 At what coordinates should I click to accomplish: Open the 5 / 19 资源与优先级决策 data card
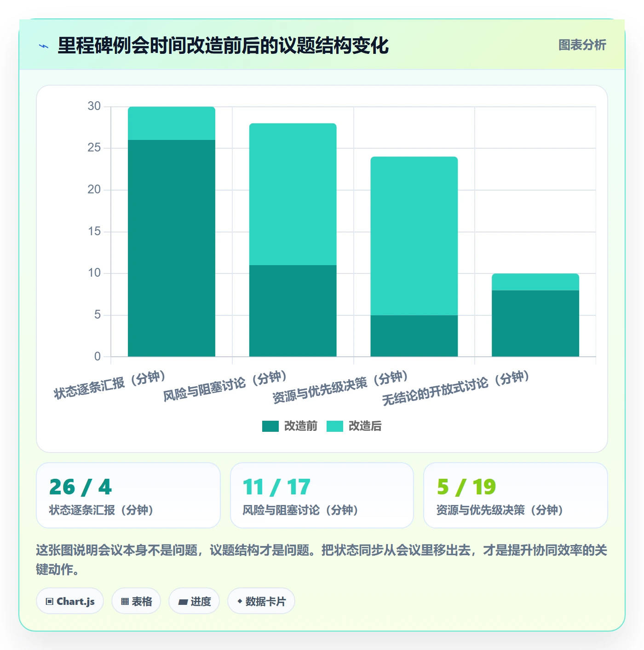(516, 495)
